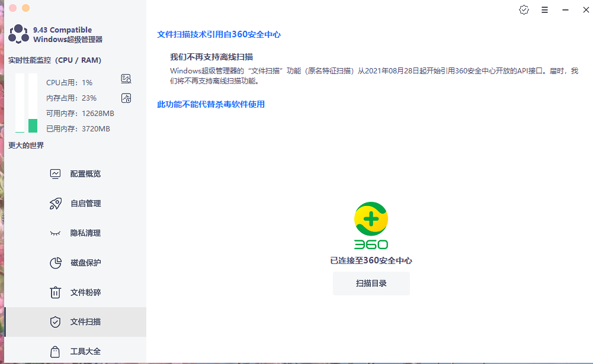Click the orange dot at the window's top-left
This screenshot has height=364, width=593.
25,8
